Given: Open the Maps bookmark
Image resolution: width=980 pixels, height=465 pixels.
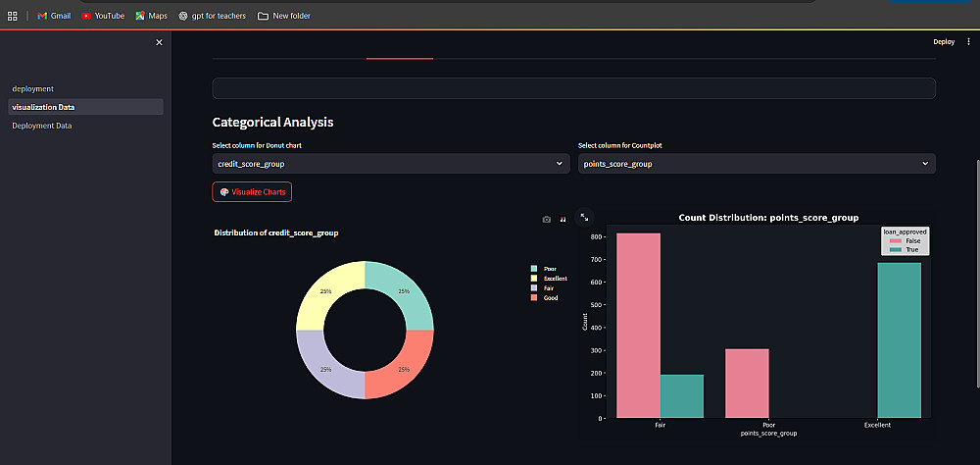Looking at the screenshot, I should coord(151,16).
